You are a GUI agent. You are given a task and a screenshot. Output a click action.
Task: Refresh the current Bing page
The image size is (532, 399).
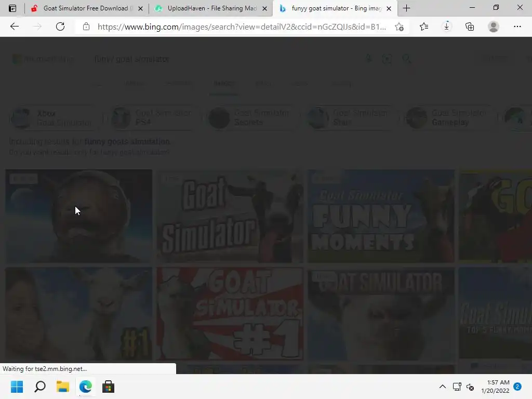pos(60,26)
